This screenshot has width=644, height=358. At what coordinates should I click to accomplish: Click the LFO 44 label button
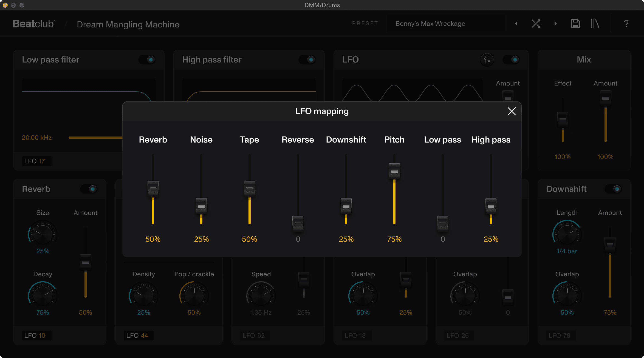pos(139,336)
